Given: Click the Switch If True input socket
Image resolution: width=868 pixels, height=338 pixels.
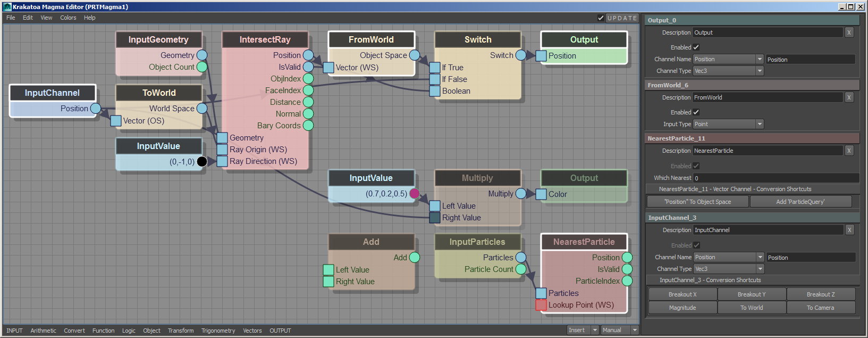Looking at the screenshot, I should pyautogui.click(x=435, y=68).
